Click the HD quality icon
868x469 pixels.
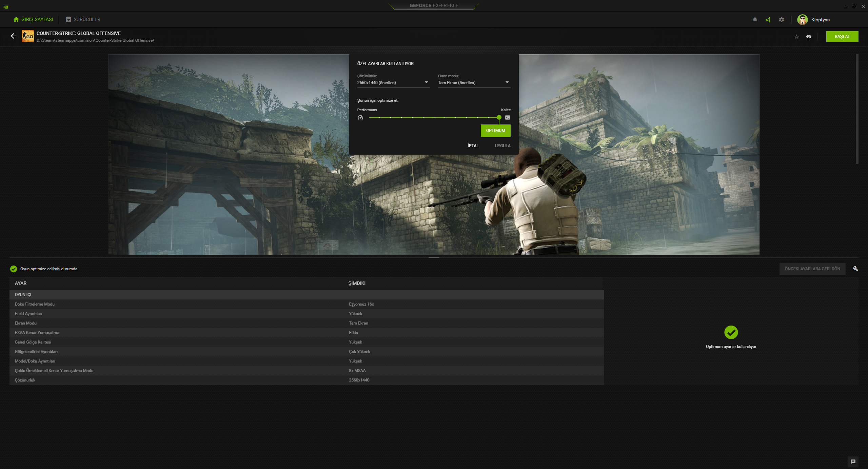pyautogui.click(x=507, y=118)
